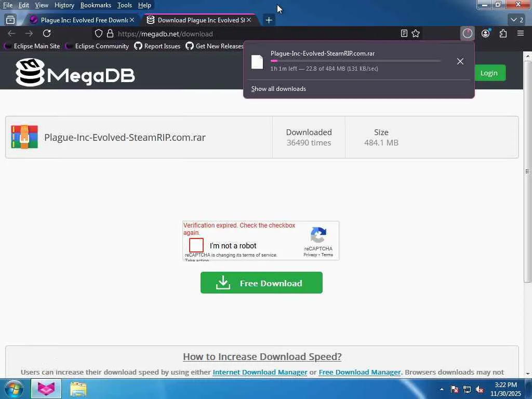Open the Firefox View icon left of tabs
Image resolution: width=532 pixels, height=399 pixels.
10,20
